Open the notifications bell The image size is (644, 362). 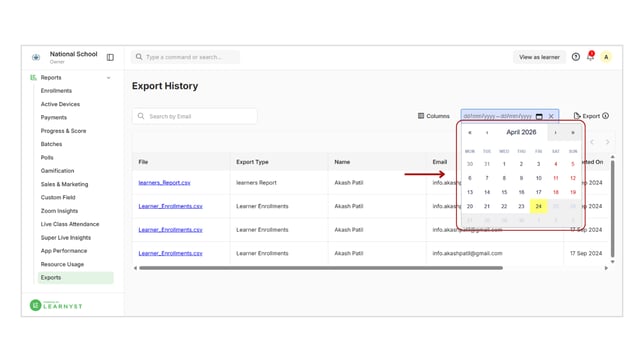click(x=591, y=57)
